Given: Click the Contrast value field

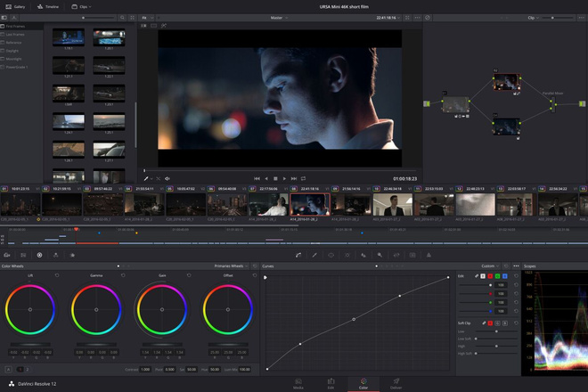Looking at the screenshot, I should click(x=145, y=370).
